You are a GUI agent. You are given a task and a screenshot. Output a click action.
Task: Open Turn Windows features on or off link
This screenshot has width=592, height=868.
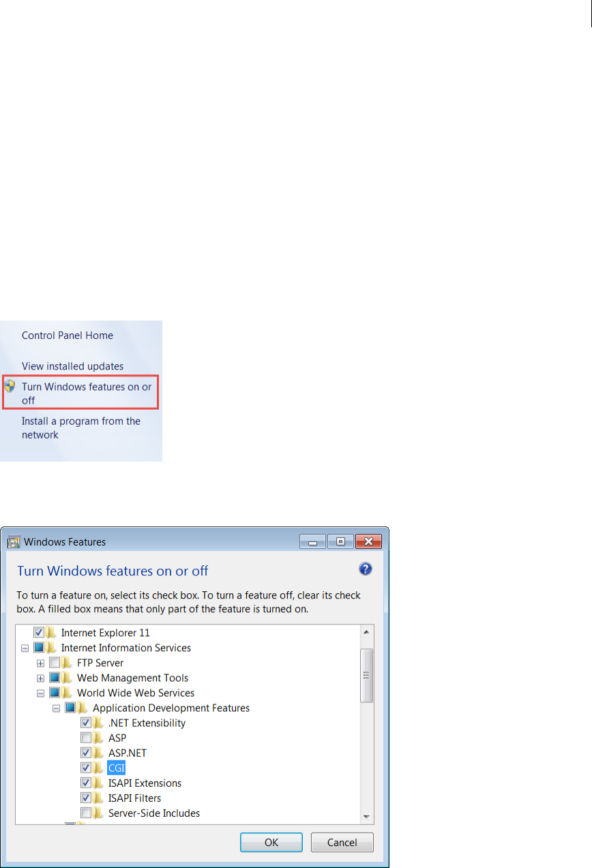point(87,393)
